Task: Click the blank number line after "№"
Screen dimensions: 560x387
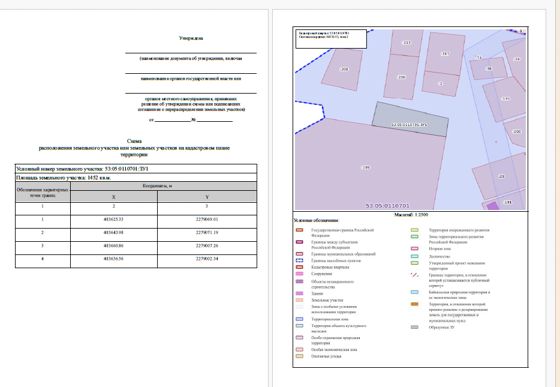Action: [x=215, y=121]
